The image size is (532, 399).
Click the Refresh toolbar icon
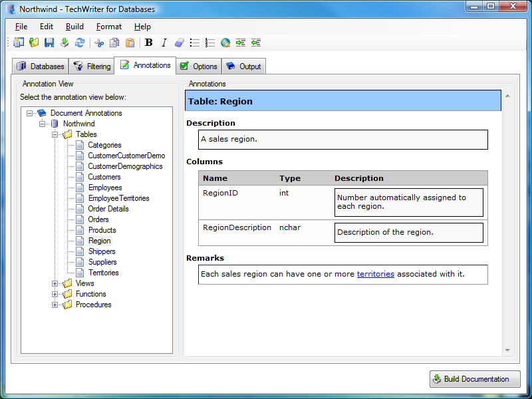coord(80,43)
